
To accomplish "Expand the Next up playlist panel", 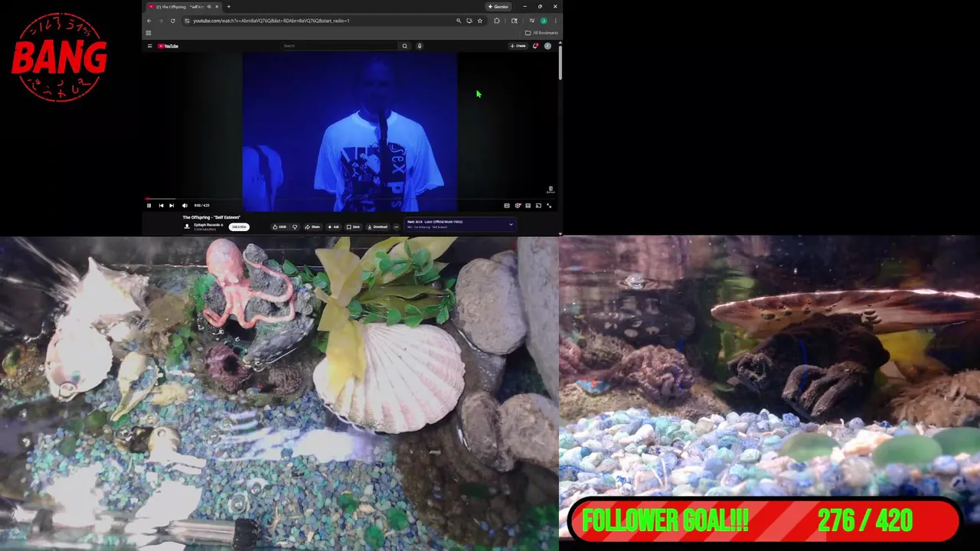I will 511,224.
